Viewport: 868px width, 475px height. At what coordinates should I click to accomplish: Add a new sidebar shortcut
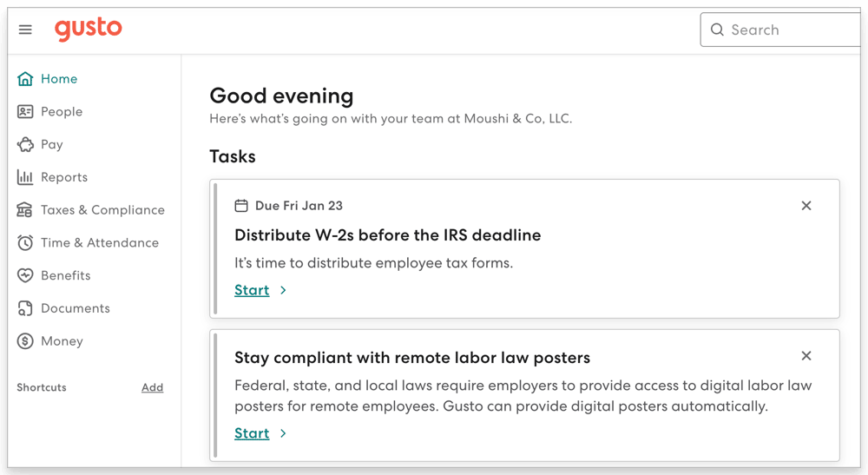pyautogui.click(x=153, y=387)
